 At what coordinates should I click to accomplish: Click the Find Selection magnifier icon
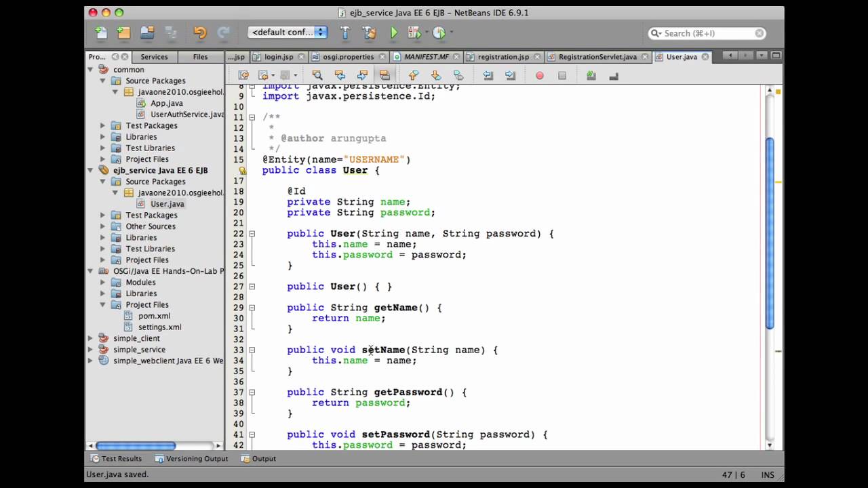(x=317, y=75)
